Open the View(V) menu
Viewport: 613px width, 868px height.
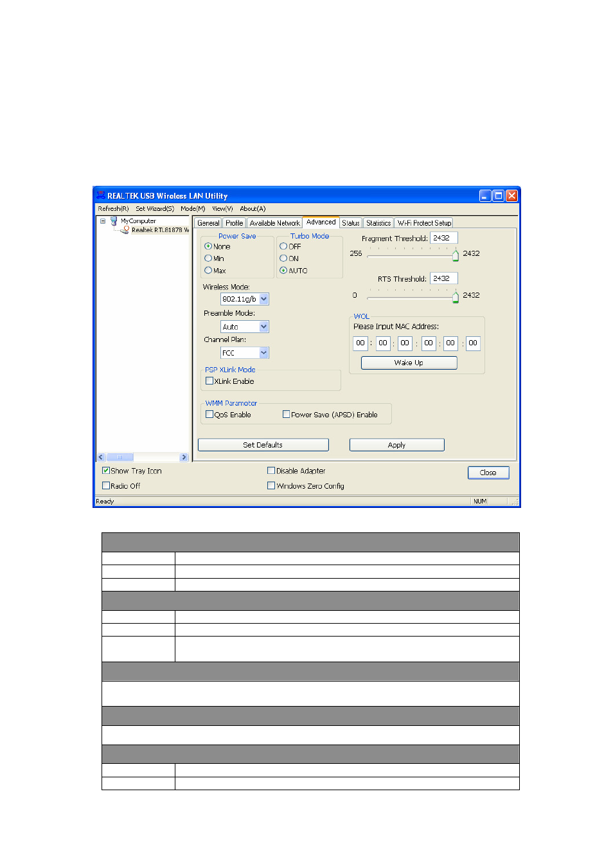click(x=222, y=208)
